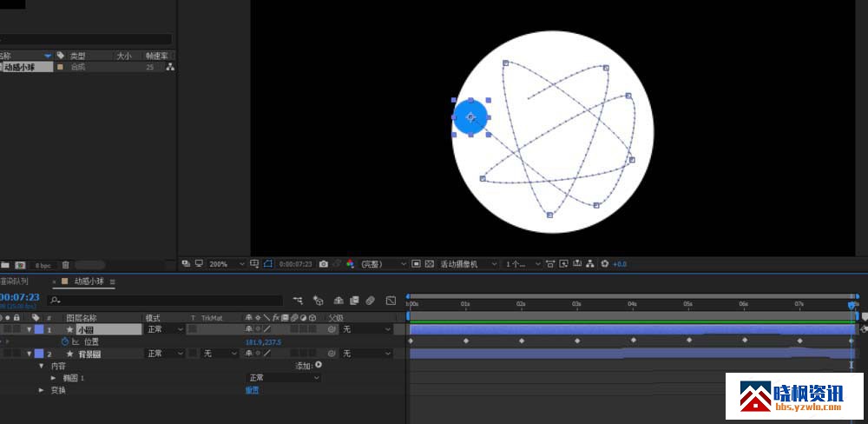This screenshot has height=424, width=868.
Task: Collapse the 小圆 layer twirl arrow
Action: pos(30,330)
